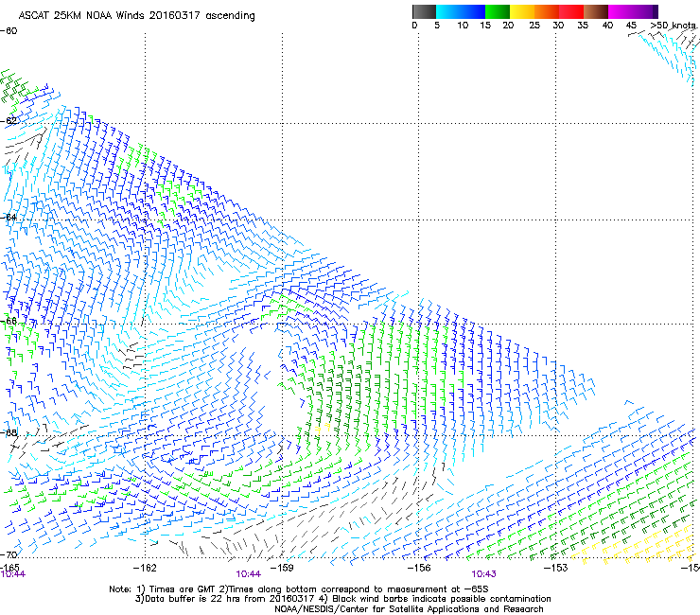Viewport: 700px width, 615px height.
Task: Click the title 'ASCAT 25KM NOAA Winds 20160317 ascending'
Action: click(x=136, y=16)
